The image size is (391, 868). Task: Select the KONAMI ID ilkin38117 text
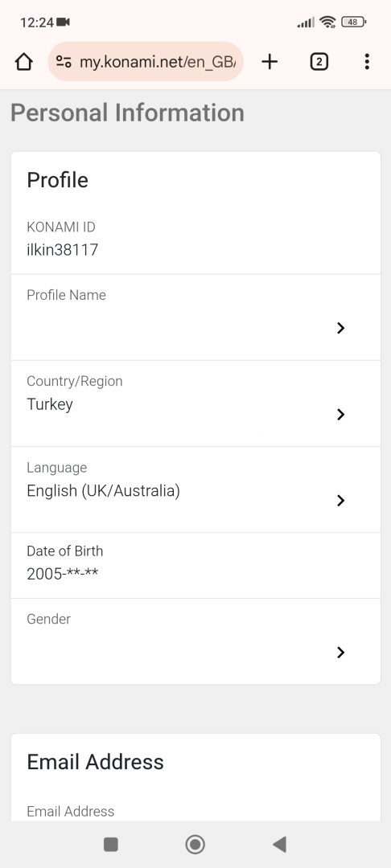tap(63, 250)
